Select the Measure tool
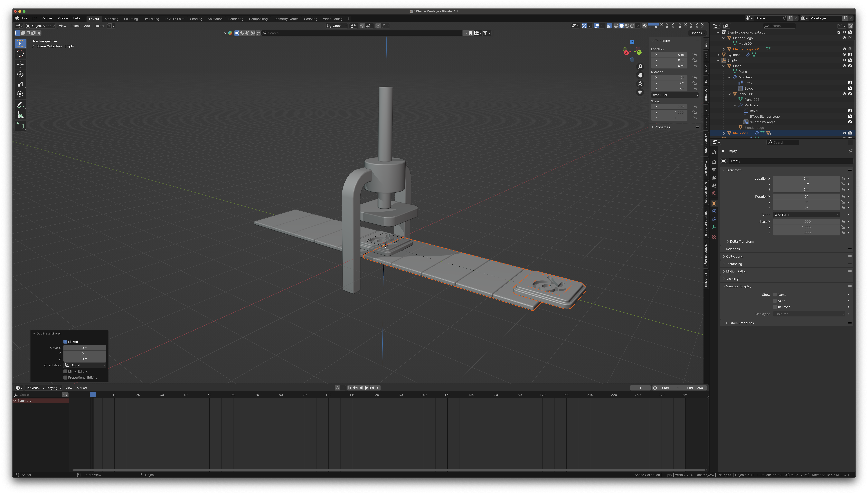 click(x=20, y=115)
